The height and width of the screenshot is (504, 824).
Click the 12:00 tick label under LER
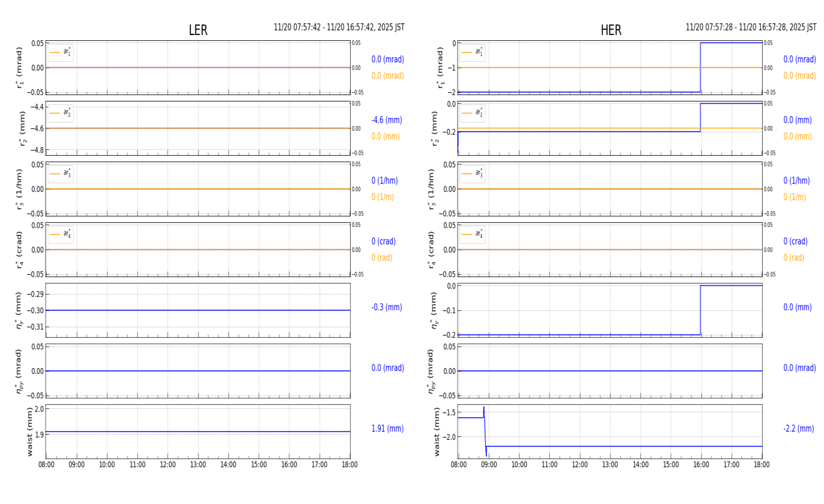167,465
